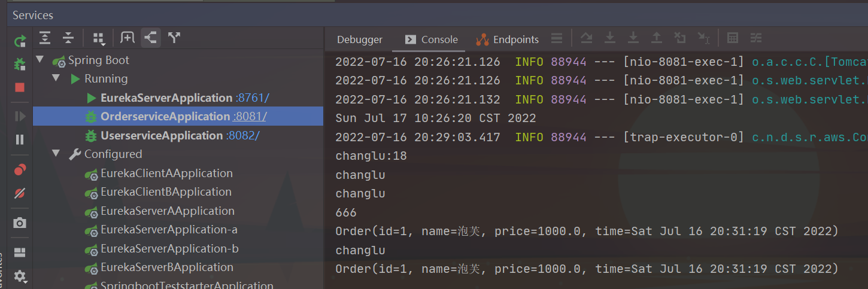Click Collapse All in Services toolbar
This screenshot has width=868, height=289.
(68, 38)
